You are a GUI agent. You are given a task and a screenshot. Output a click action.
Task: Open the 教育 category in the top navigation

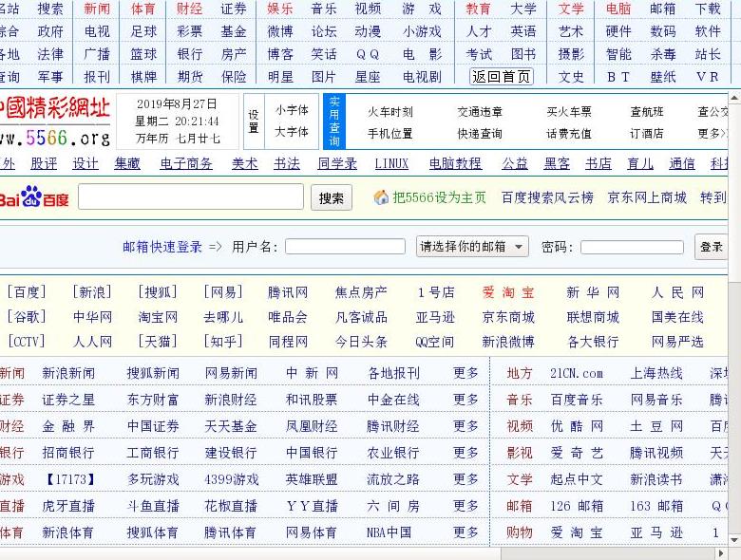478,9
